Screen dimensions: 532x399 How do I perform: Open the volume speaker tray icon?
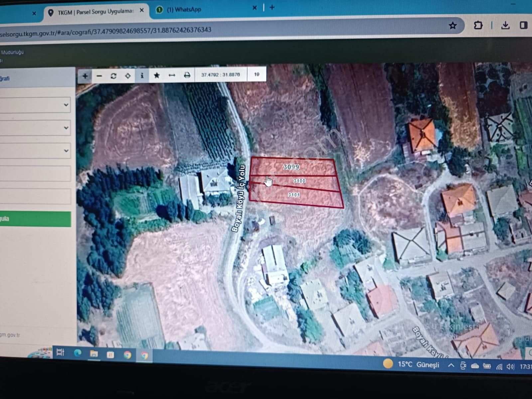click(x=510, y=367)
